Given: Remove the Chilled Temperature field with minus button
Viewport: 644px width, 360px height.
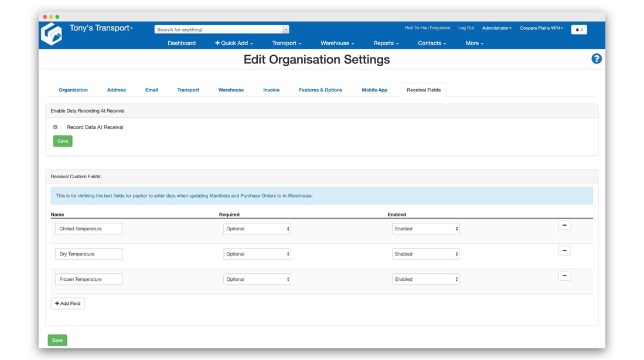Looking at the screenshot, I should click(564, 225).
